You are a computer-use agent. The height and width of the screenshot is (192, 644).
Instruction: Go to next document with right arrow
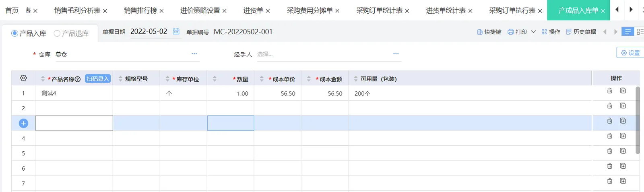[x=615, y=32]
